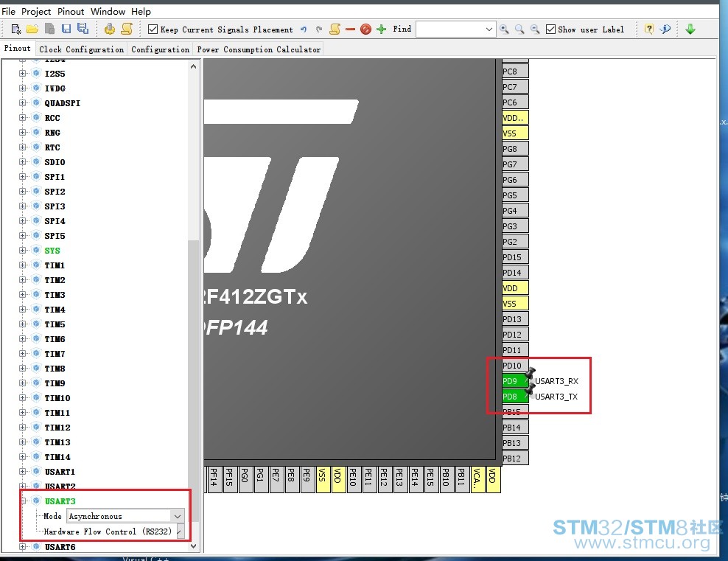Click the PG8 pin on the chip

point(515,149)
